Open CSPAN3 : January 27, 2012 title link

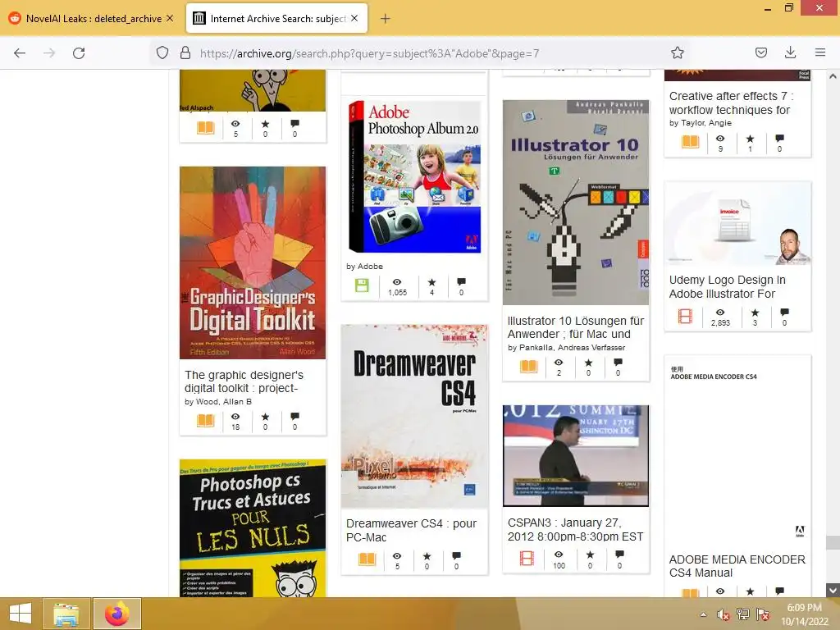pos(576,529)
